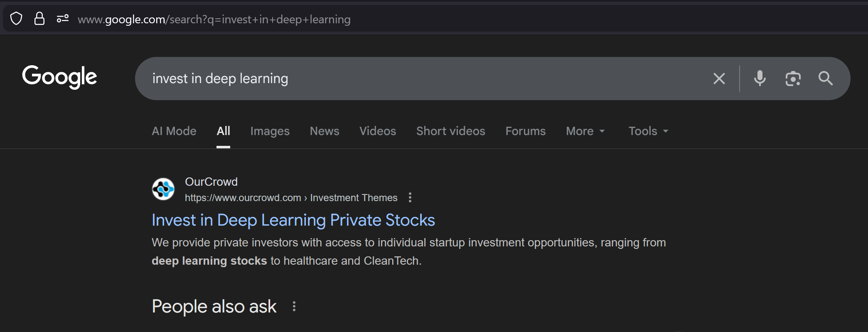Open Google Lens image search
Viewport: 868px width, 332px height.
click(793, 79)
